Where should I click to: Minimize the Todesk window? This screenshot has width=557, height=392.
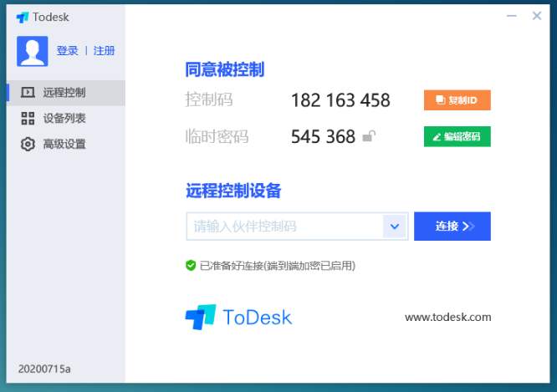pos(512,16)
